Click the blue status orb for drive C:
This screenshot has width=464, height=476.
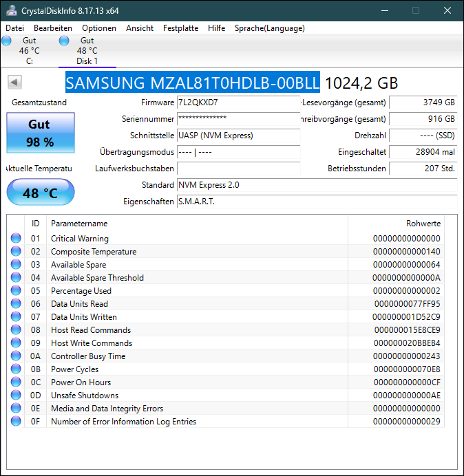(x=6, y=41)
